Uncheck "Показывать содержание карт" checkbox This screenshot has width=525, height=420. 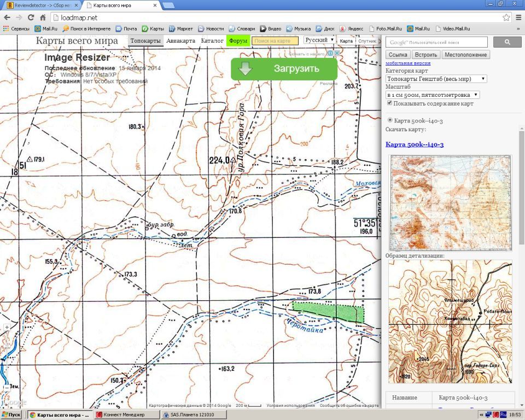(x=389, y=103)
